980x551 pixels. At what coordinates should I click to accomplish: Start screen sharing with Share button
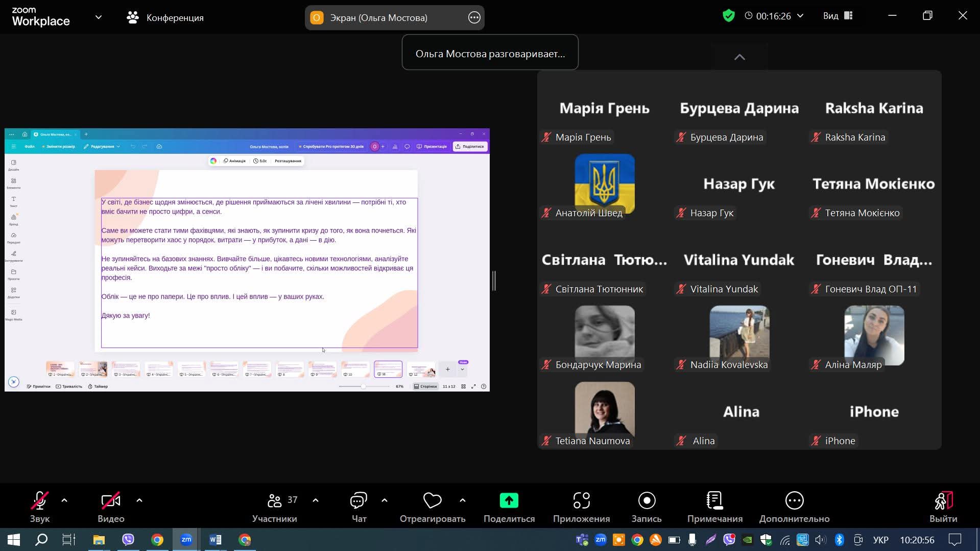509,507
